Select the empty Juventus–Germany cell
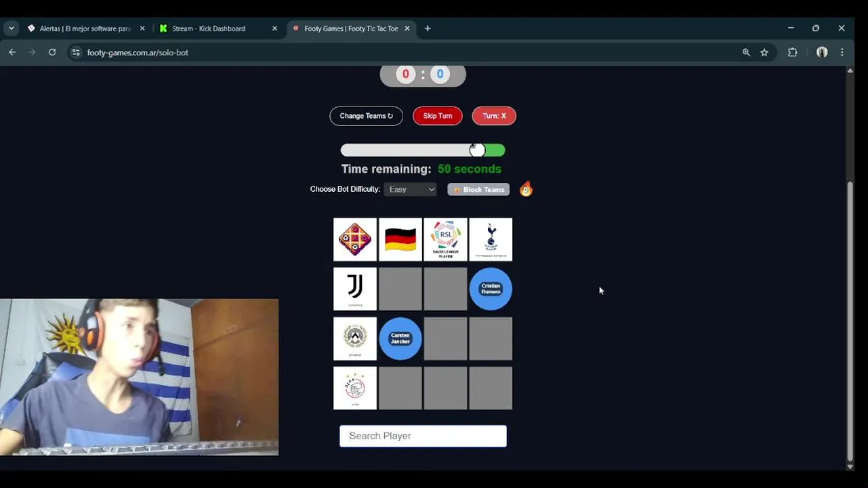Image resolution: width=868 pixels, height=488 pixels. pyautogui.click(x=400, y=289)
